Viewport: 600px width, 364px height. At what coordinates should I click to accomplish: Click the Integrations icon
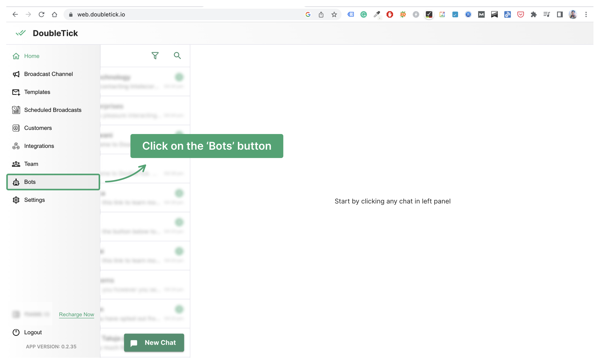pyautogui.click(x=16, y=145)
